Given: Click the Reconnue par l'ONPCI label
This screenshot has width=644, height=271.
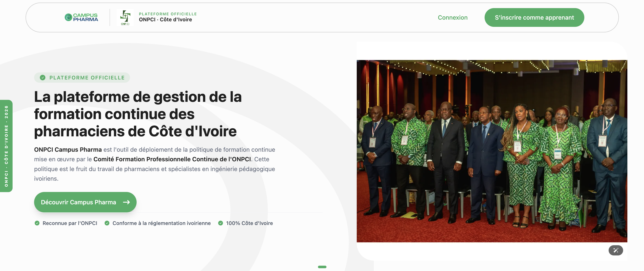Looking at the screenshot, I should tap(70, 223).
